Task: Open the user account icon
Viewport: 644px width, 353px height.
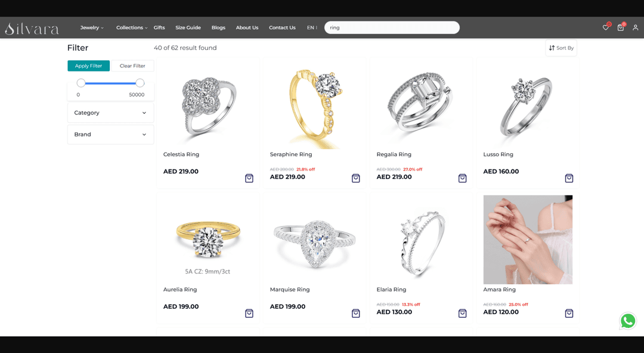Action: (x=636, y=27)
